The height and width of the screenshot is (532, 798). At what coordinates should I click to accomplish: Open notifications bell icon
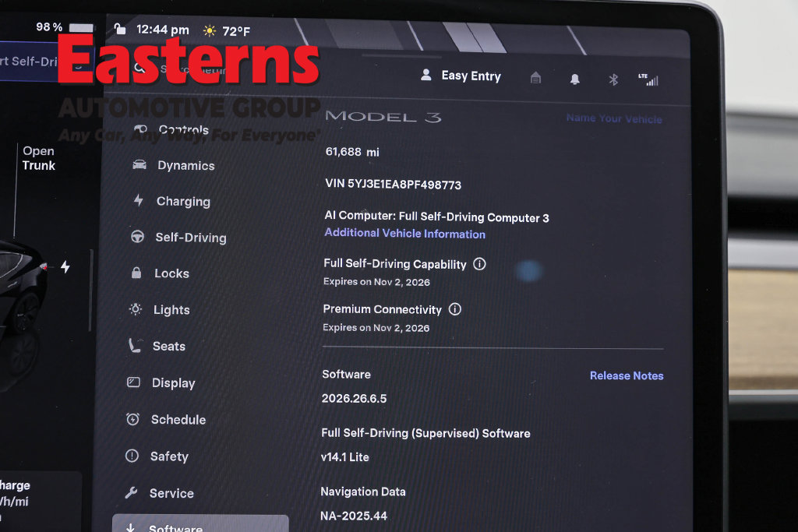[x=574, y=79]
